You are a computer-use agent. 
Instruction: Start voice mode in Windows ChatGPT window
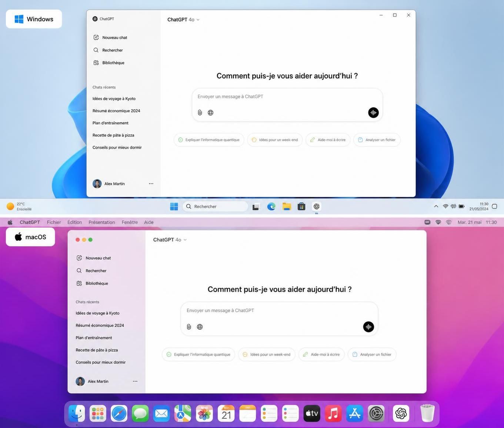click(373, 113)
